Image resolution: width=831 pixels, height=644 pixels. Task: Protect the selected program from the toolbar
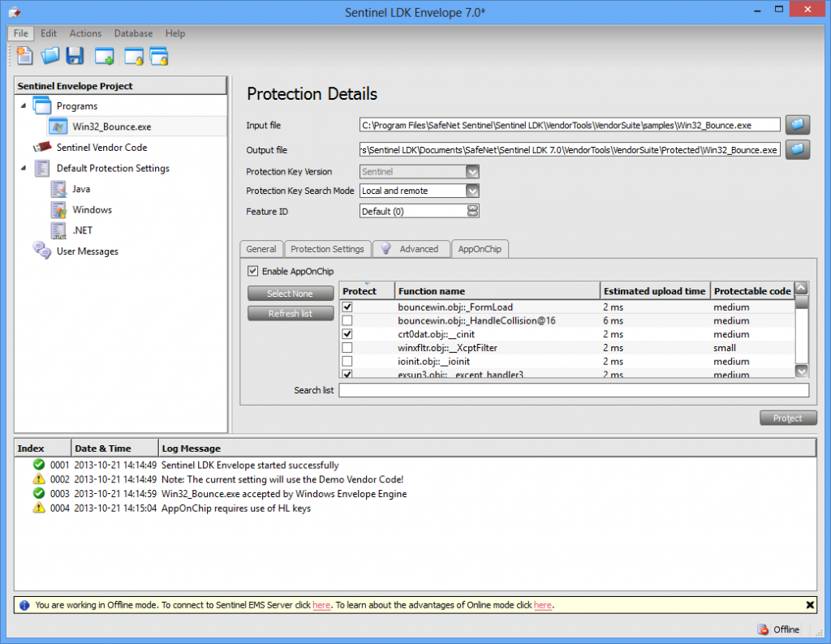[134, 56]
